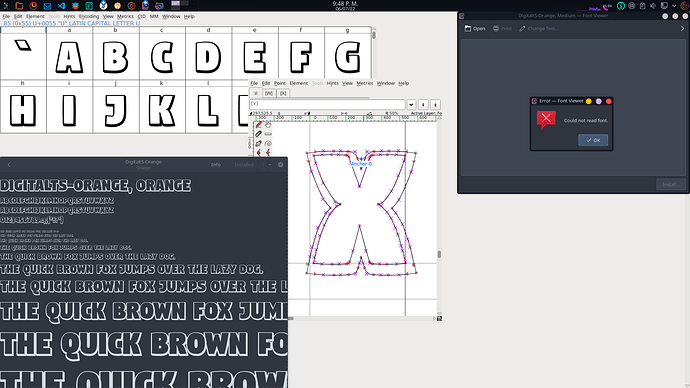The height and width of the screenshot is (388, 690).
Task: Open File menu in font overview window
Action: point(6,16)
